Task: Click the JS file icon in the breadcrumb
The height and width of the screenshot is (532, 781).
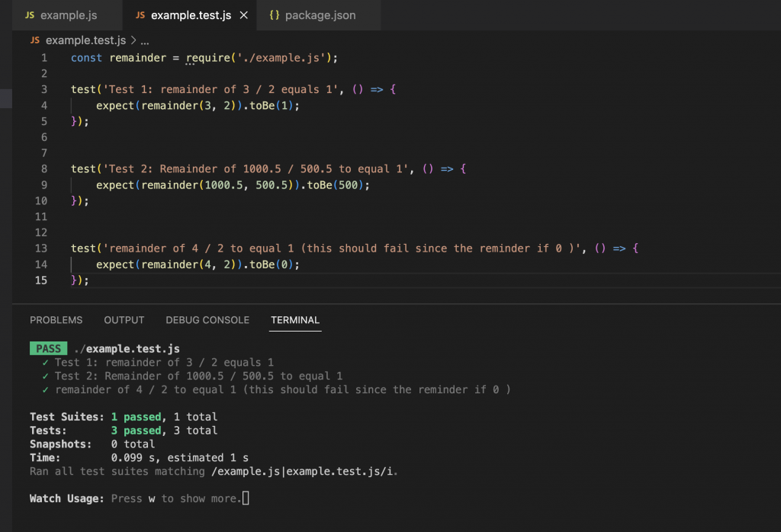Action: (x=35, y=40)
